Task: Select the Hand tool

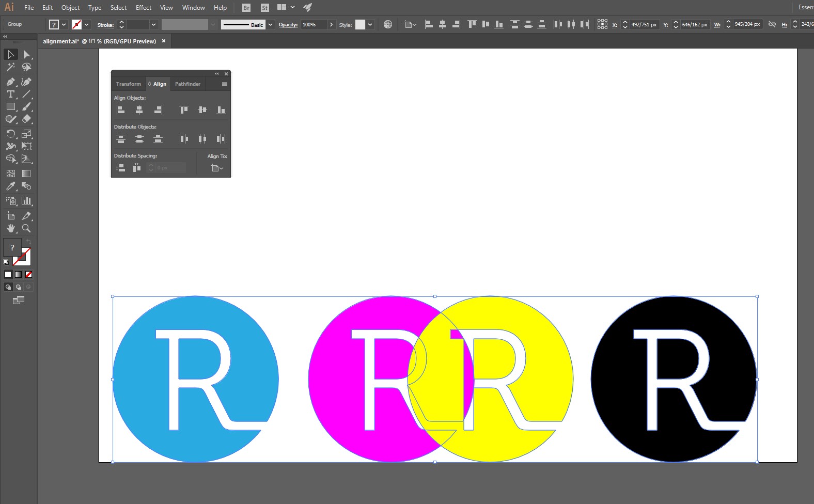Action: click(11, 228)
